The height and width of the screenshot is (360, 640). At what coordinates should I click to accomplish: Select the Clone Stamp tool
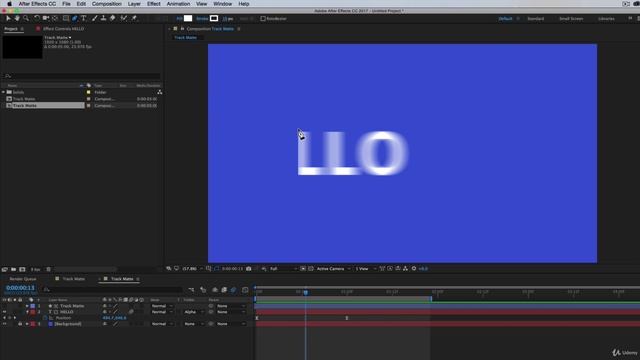point(104,18)
